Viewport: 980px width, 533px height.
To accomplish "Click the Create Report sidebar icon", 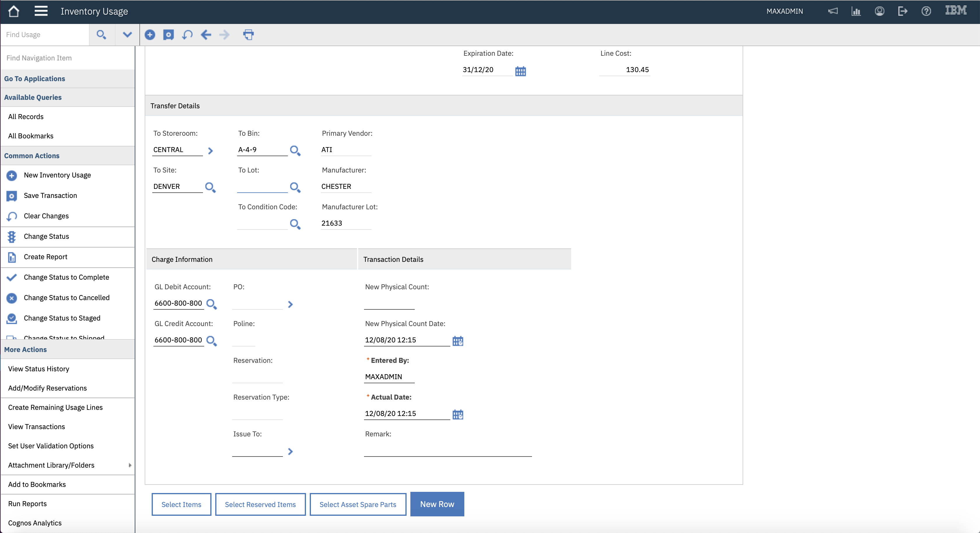I will click(x=11, y=257).
